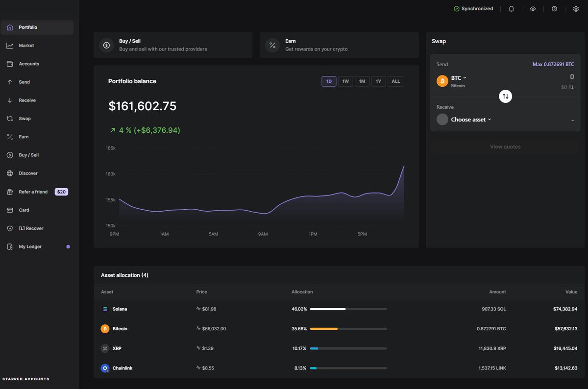Select the 1Y chart range
The height and width of the screenshot is (389, 588).
pyautogui.click(x=378, y=81)
